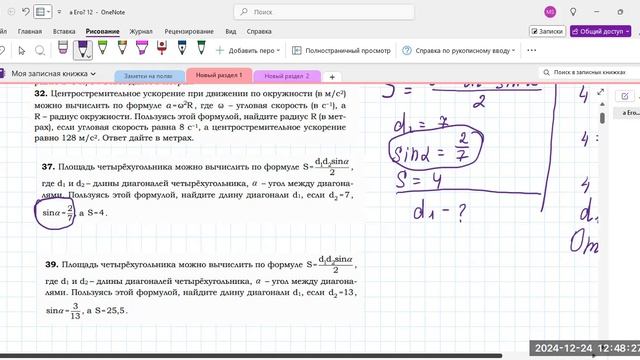Open the Customize Quick Access Toolbar arrow
Viewport: 640px width, 360px height.
(59, 12)
